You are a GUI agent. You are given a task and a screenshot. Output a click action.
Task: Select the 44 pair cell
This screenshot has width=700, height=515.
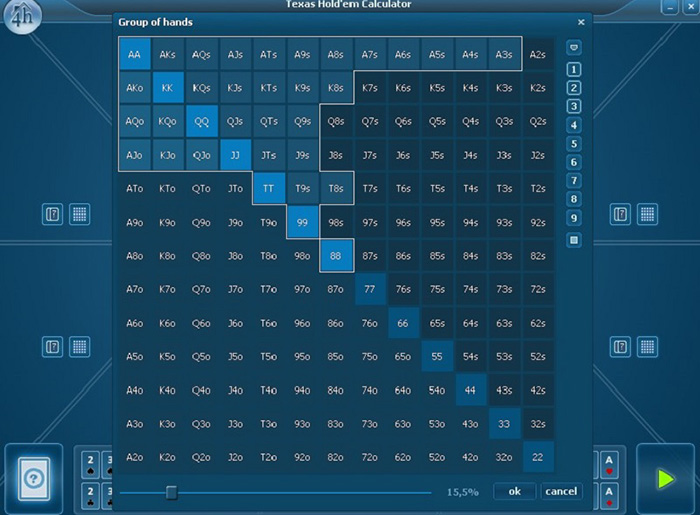pyautogui.click(x=470, y=390)
